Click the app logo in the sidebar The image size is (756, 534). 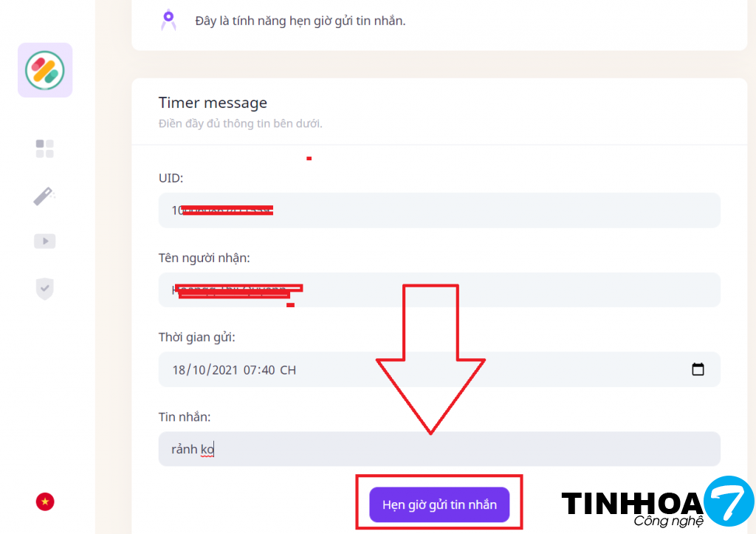[45, 70]
